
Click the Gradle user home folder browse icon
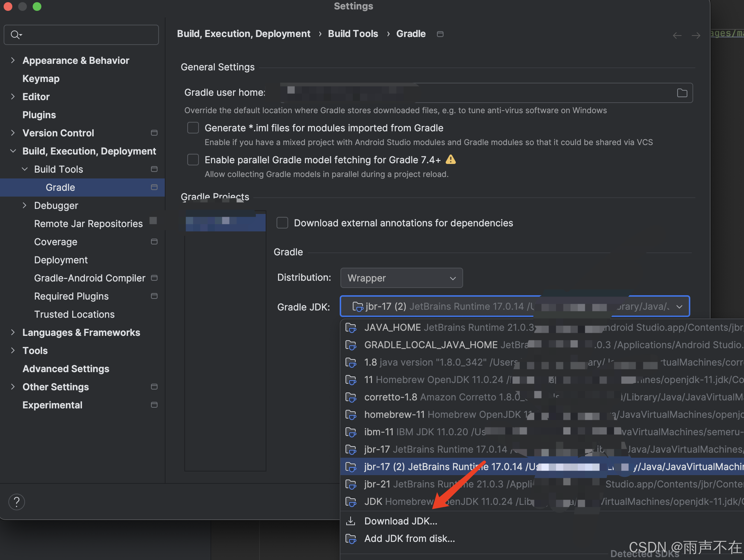[682, 93]
